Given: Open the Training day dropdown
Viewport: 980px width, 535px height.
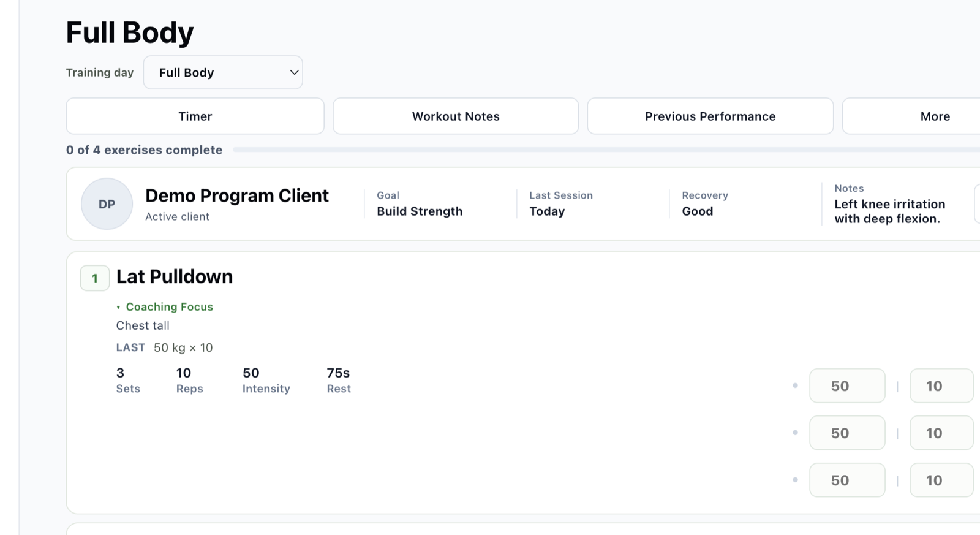Looking at the screenshot, I should click(223, 72).
